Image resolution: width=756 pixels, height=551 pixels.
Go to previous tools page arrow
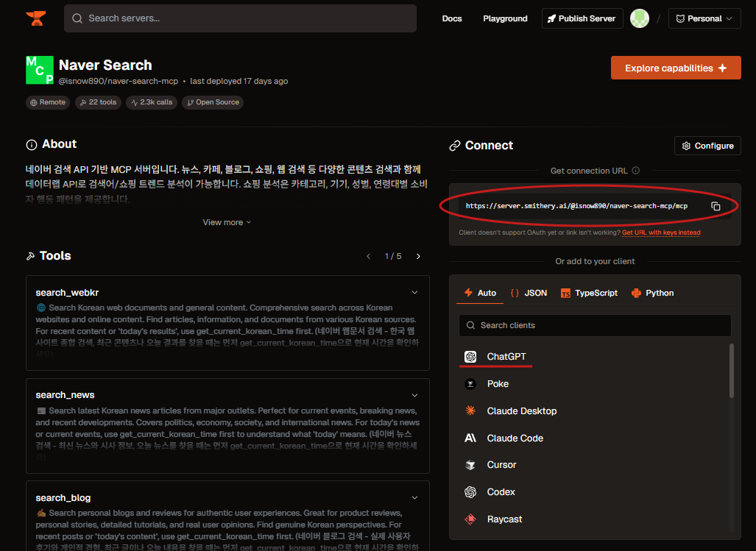368,256
